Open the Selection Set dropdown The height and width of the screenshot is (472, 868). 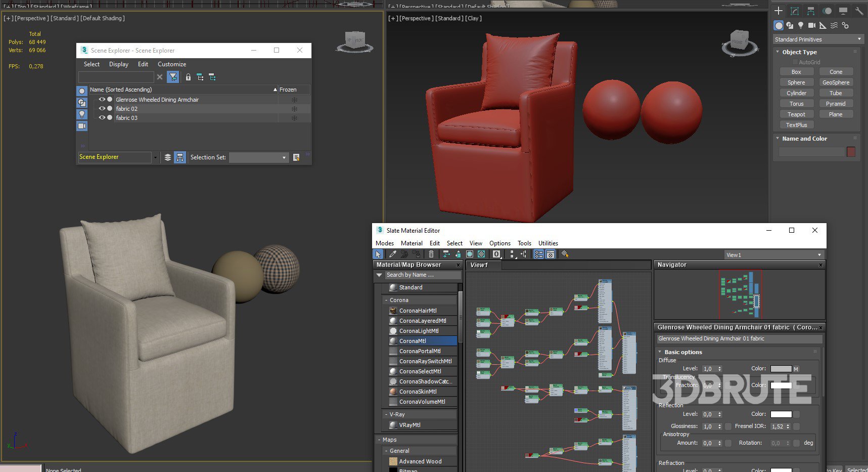(x=258, y=157)
